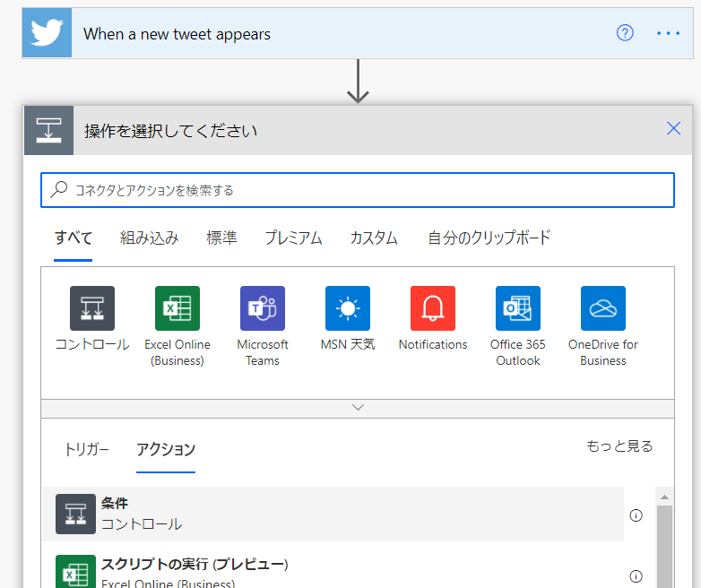The height and width of the screenshot is (588, 701).
Task: Click the Twitter bird trigger icon
Action: (47, 32)
